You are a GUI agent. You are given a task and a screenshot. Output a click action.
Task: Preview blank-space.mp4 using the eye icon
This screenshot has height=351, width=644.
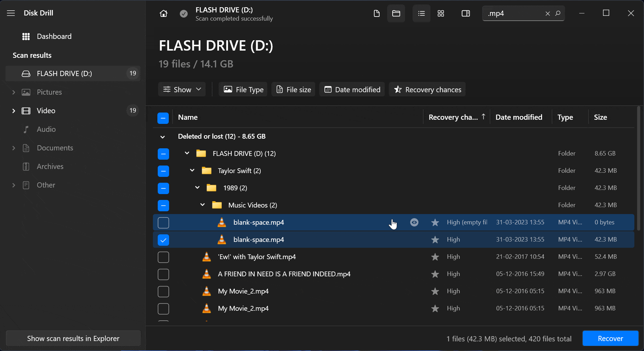(414, 222)
